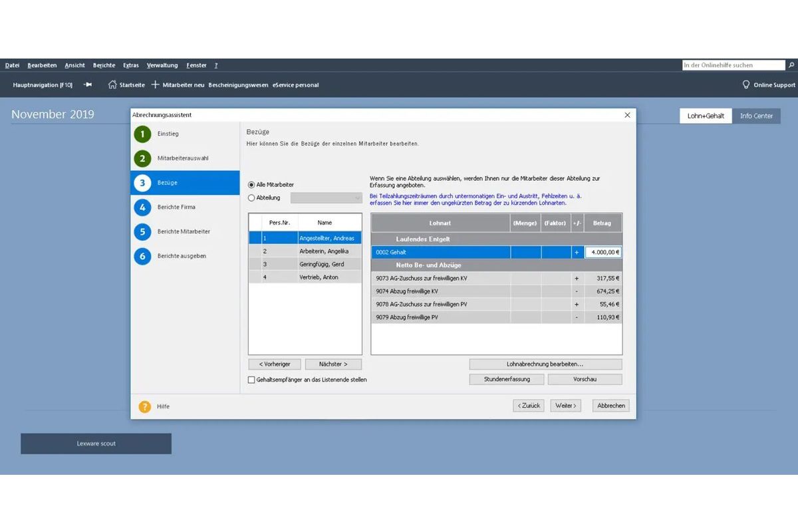The height and width of the screenshot is (532, 798).
Task: Select row 9078 AG-Zuschuss zur freiwilligen PV
Action: [x=497, y=304]
